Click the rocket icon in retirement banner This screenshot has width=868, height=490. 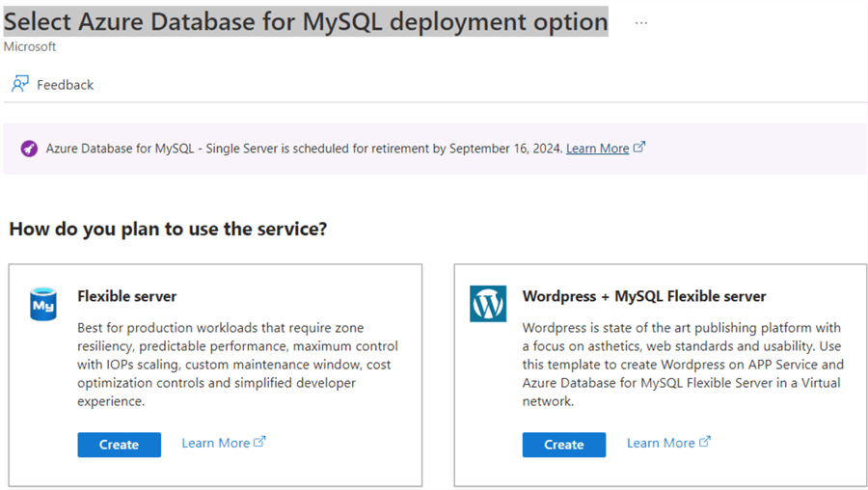tap(29, 149)
